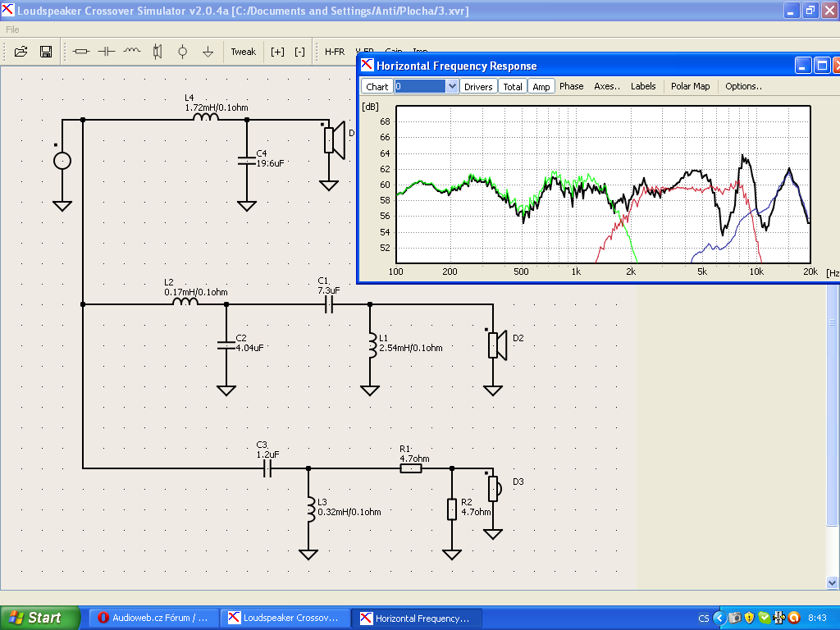Click the Chart button
840x630 pixels.
click(377, 86)
